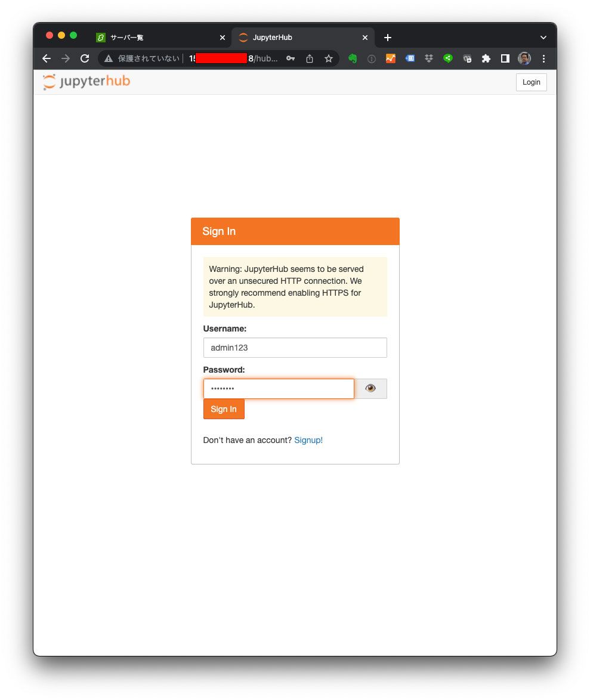Open the Signup! link
This screenshot has width=590, height=700.
(308, 440)
